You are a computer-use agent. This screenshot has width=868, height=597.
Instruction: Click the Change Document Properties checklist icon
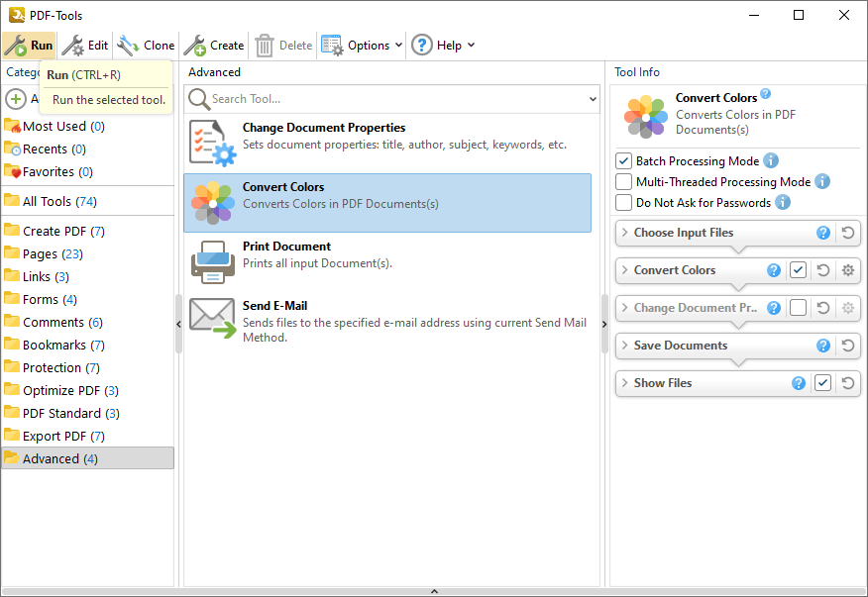click(213, 143)
